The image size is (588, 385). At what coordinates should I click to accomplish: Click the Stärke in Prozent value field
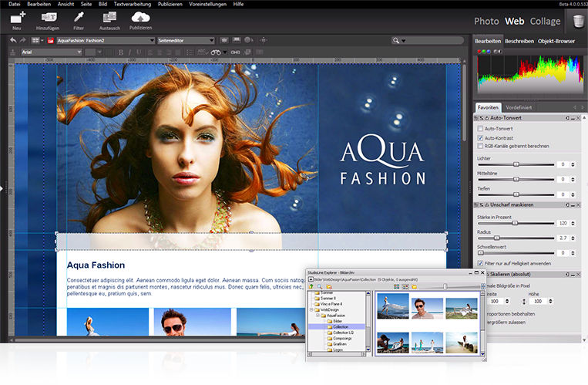coord(563,223)
